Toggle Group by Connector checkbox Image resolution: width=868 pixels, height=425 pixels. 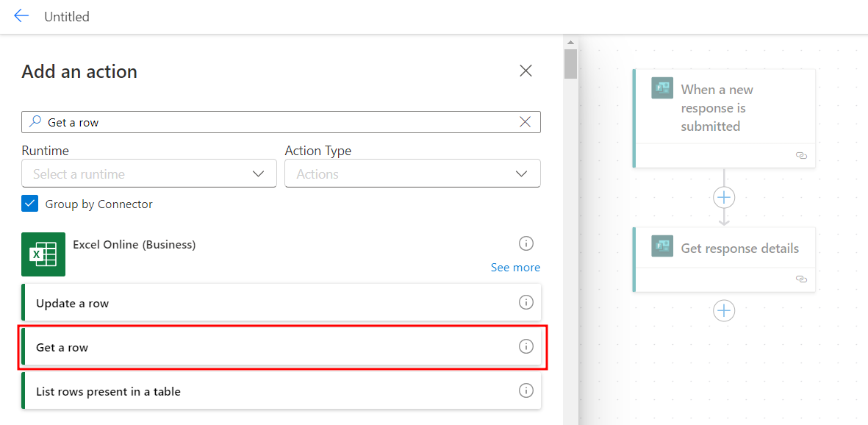click(30, 204)
